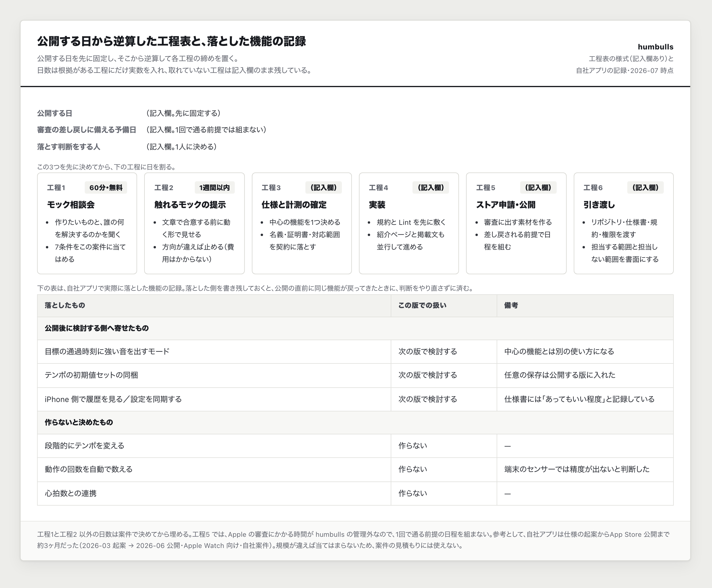Click the note 任意の保存は公開する版に入れた
This screenshot has width=712, height=588.
[560, 375]
